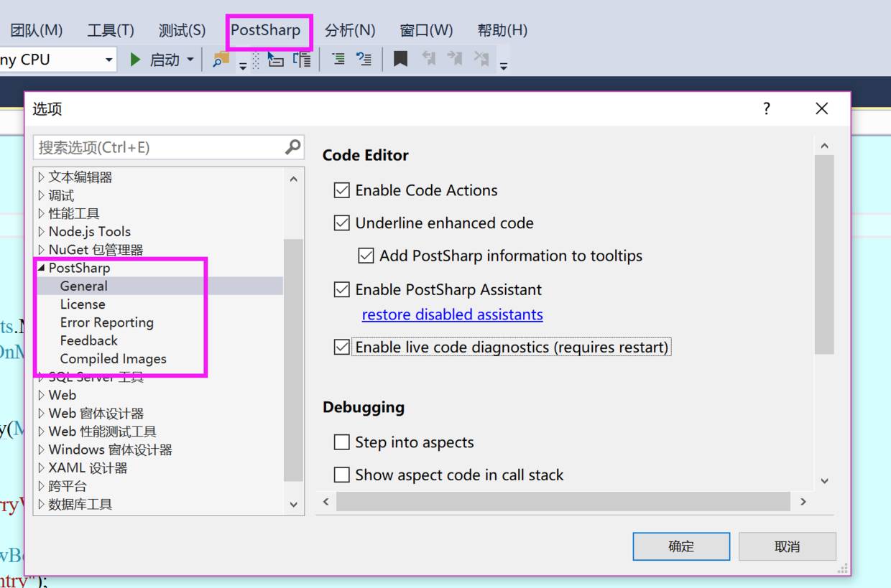The width and height of the screenshot is (891, 588).
Task: Toggle Enable live code diagnostics checkbox
Action: (x=342, y=347)
